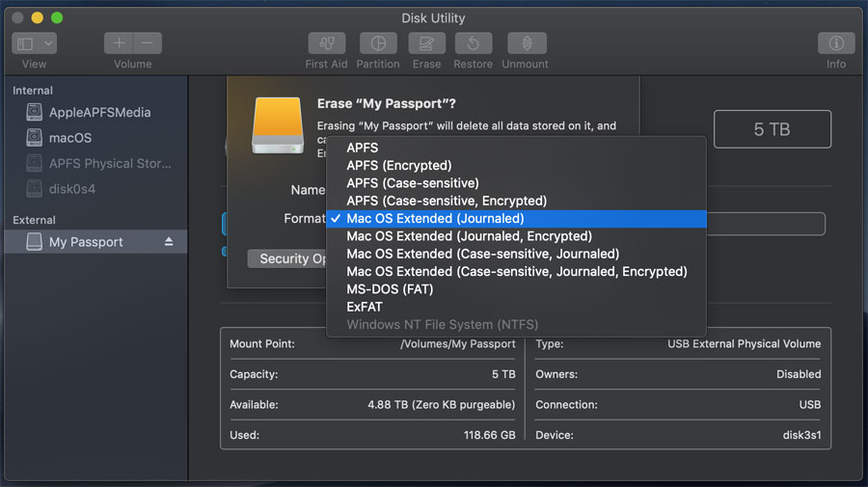Click the Internal sidebar section header
The width and height of the screenshot is (868, 487).
point(33,91)
